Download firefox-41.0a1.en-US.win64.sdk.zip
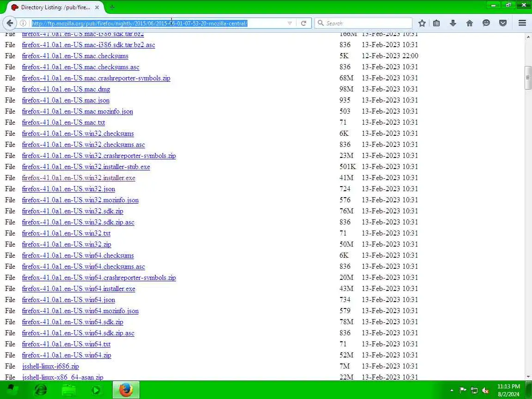532x399 pixels. [x=73, y=321]
